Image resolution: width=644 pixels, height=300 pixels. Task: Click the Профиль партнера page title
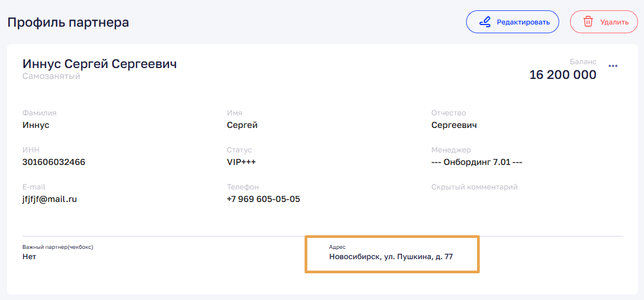click(x=68, y=22)
